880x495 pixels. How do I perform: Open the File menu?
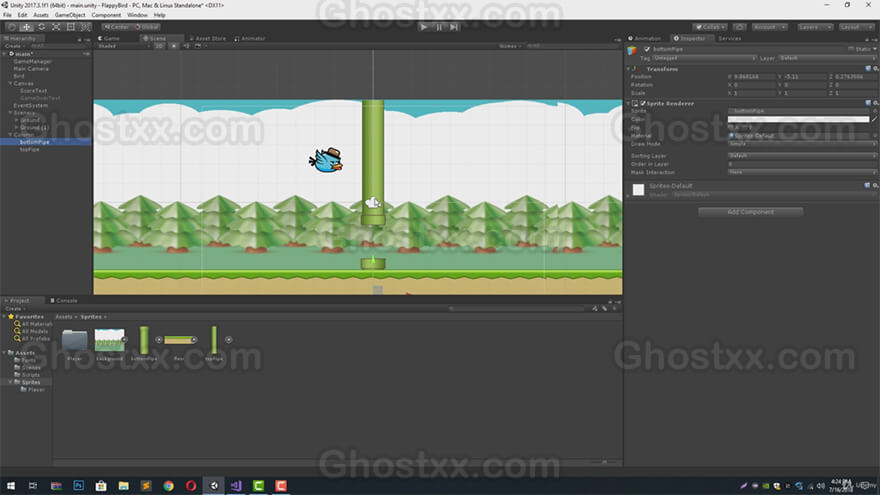(7, 15)
